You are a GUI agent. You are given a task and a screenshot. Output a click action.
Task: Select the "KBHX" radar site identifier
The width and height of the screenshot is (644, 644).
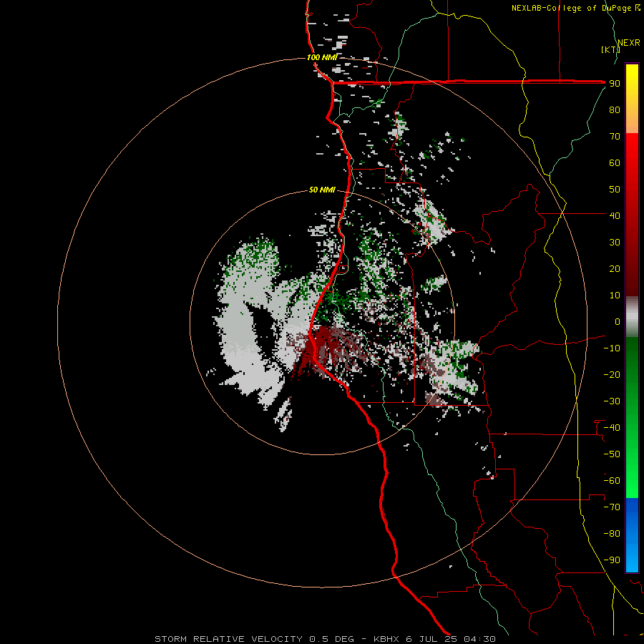(x=386, y=639)
